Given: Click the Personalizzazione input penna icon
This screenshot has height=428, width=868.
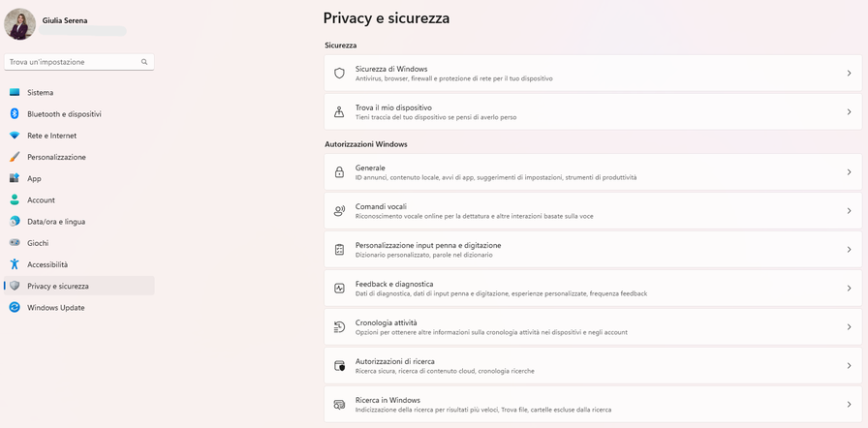Looking at the screenshot, I should click(x=339, y=250).
